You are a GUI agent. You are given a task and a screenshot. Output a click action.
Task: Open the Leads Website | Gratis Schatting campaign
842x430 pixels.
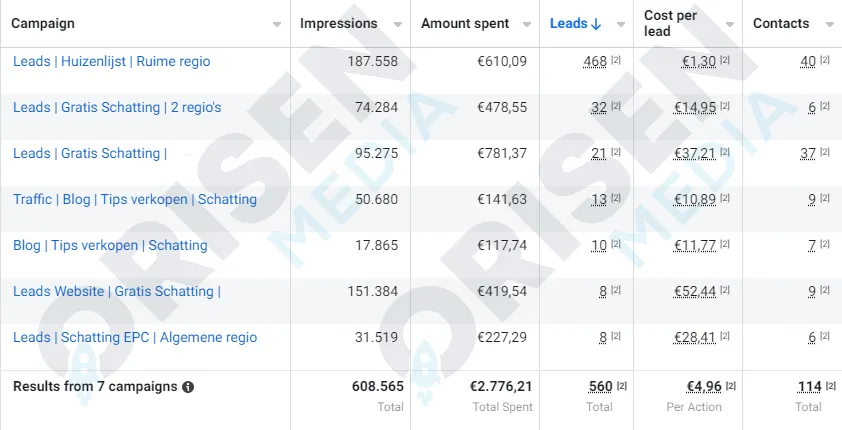(117, 291)
